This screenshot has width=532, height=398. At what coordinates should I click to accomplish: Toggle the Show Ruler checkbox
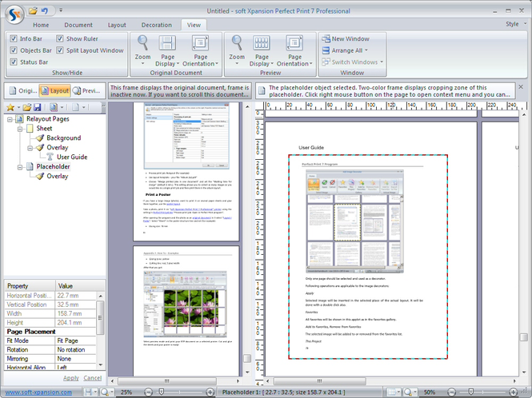click(60, 38)
